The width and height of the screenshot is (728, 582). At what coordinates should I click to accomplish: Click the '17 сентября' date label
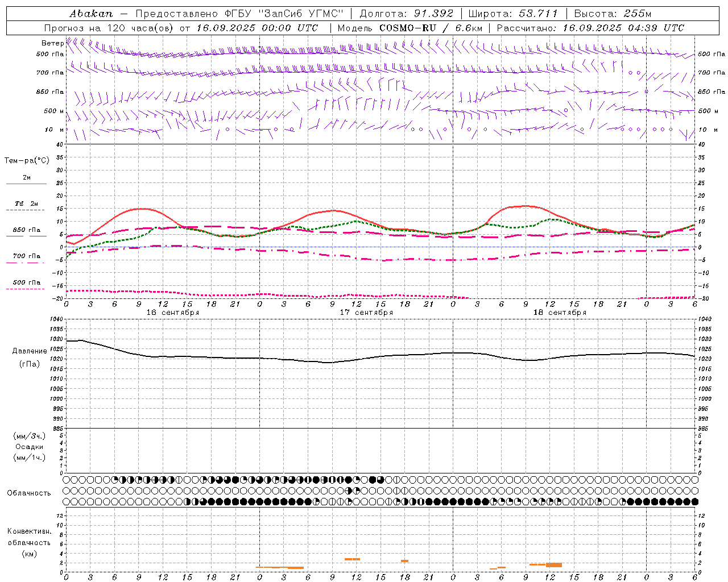(x=366, y=313)
